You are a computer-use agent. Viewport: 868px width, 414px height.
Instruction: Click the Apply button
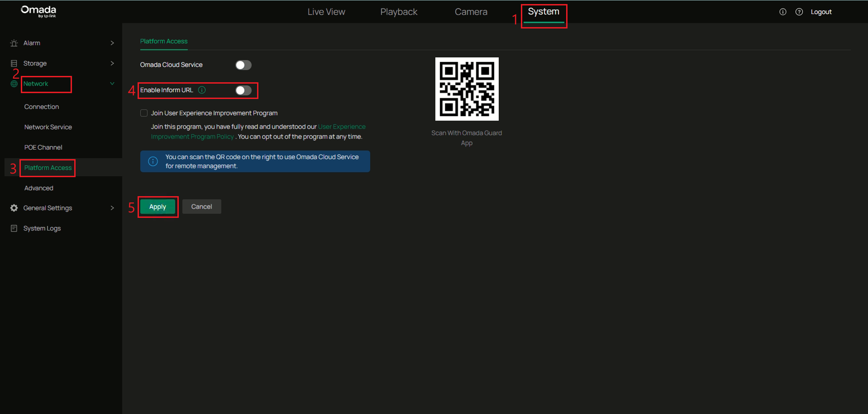click(158, 207)
